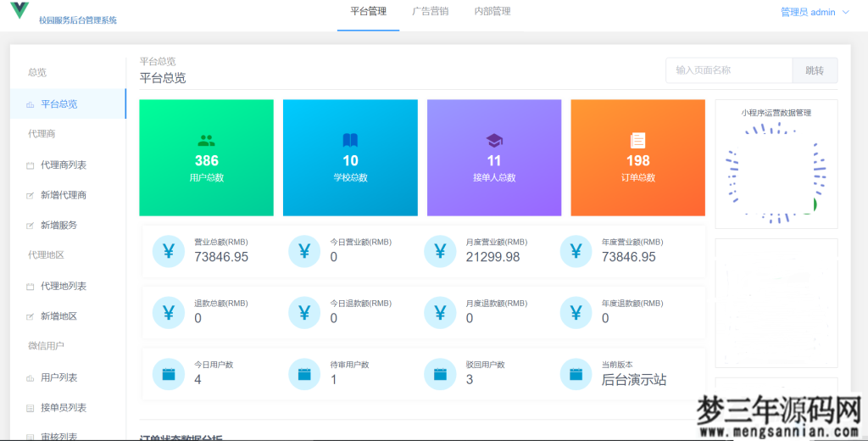Viewport: 868px width, 441px height.
Task: Click chart icon next to 平台总览 sidebar item
Action: pos(31,104)
